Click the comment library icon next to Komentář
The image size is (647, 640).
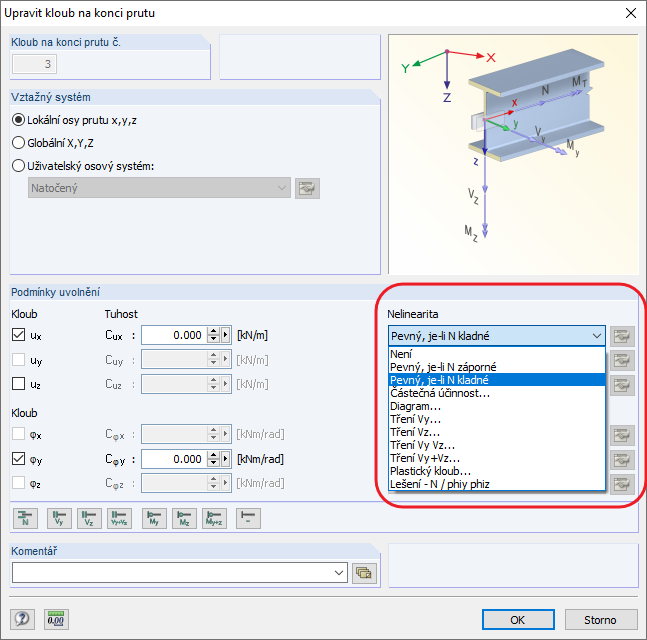[364, 573]
